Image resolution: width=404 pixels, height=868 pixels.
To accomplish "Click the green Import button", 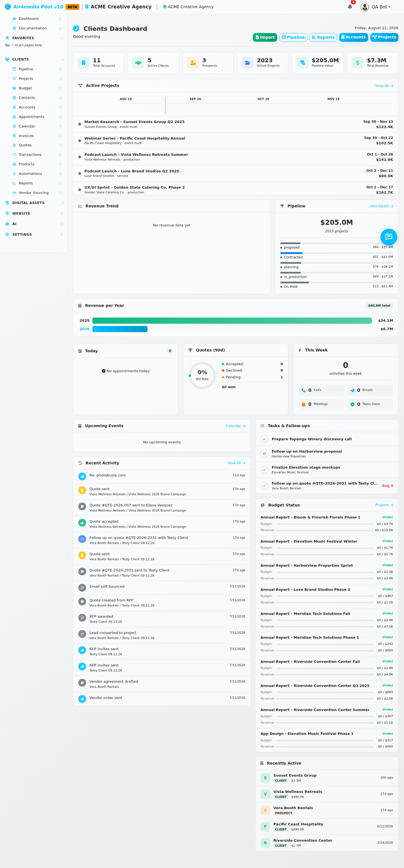I will click(265, 37).
